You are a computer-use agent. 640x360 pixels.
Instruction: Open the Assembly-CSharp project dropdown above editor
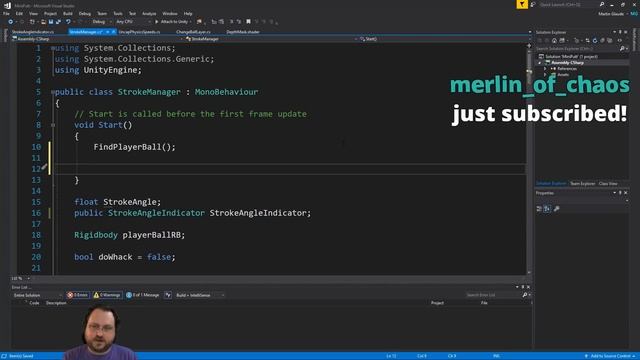(96, 39)
